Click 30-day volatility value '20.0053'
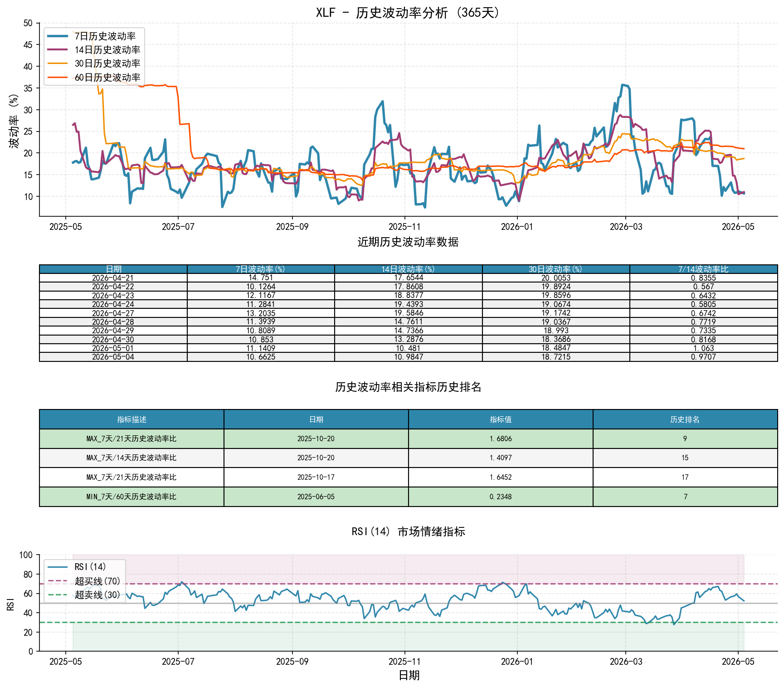The image size is (784, 687). point(556,278)
